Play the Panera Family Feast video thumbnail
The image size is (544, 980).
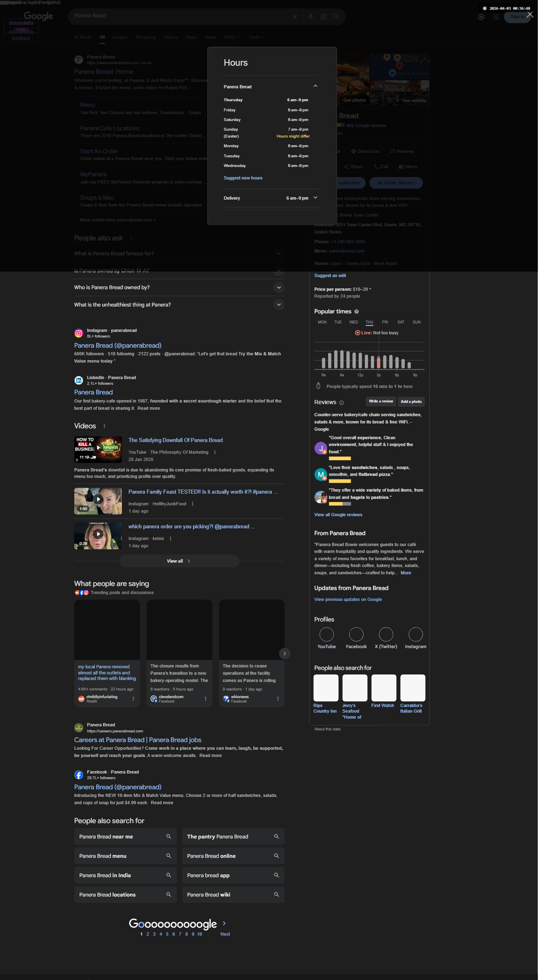tap(98, 501)
